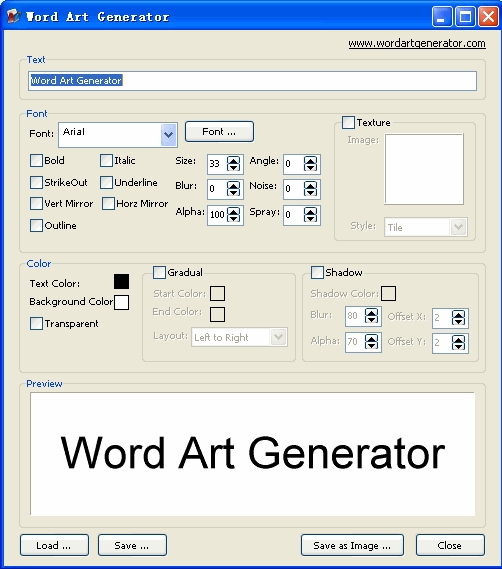The height and width of the screenshot is (569, 502).
Task: Enable the Bold checkbox
Action: 36,161
